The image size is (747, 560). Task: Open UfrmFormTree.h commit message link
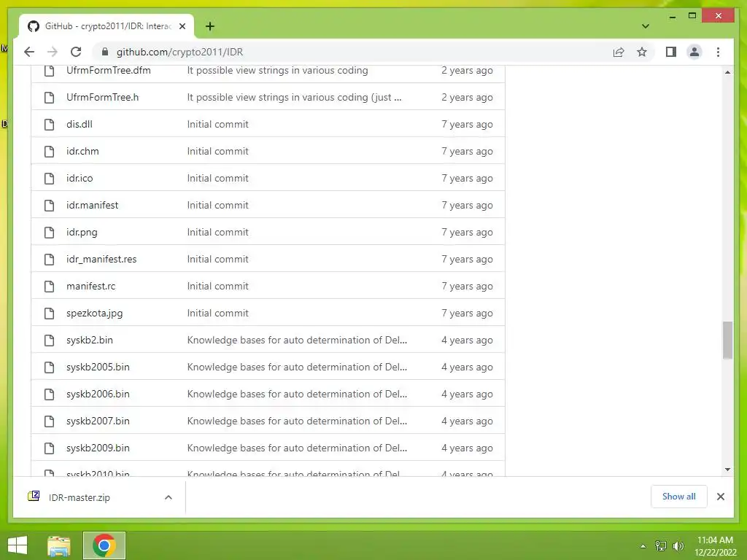(x=294, y=97)
